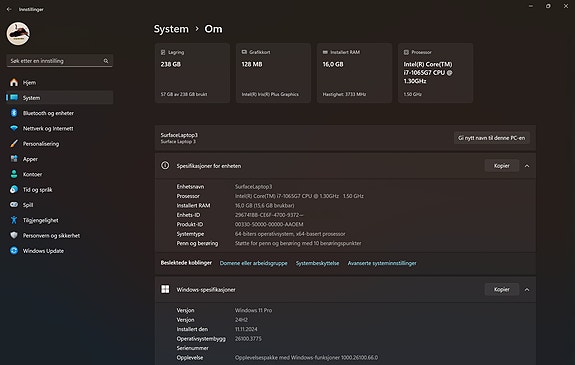
Task: Select the Apper menu label
Action: click(x=30, y=159)
